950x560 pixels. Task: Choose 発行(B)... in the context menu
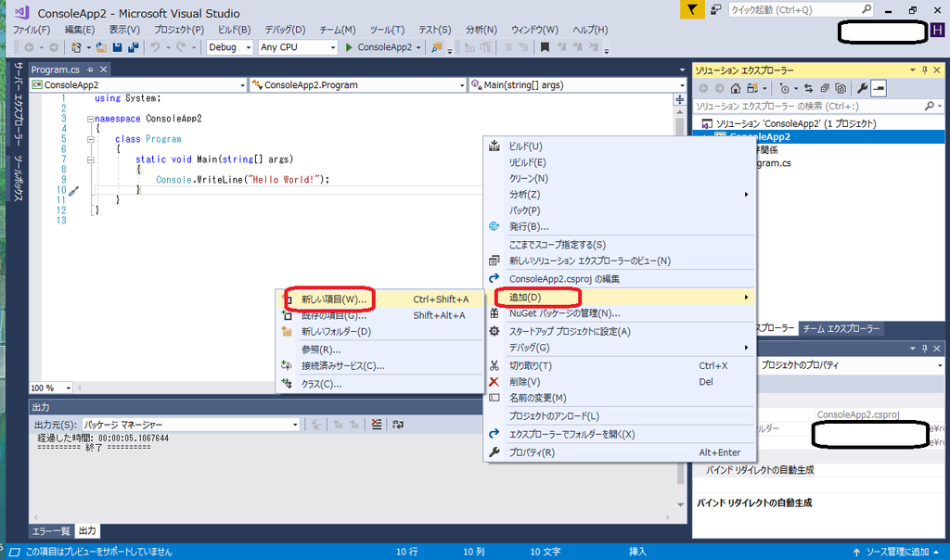pos(619,226)
